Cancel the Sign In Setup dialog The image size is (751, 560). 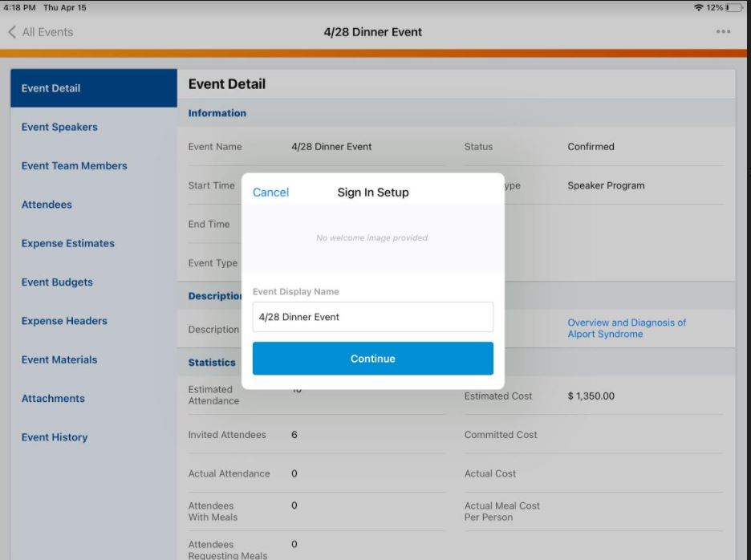click(270, 193)
